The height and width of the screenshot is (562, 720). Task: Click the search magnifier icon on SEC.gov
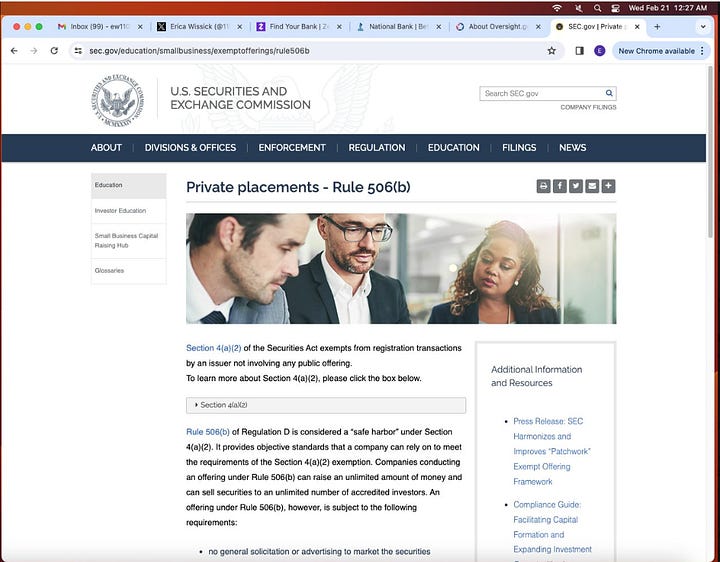tap(609, 93)
